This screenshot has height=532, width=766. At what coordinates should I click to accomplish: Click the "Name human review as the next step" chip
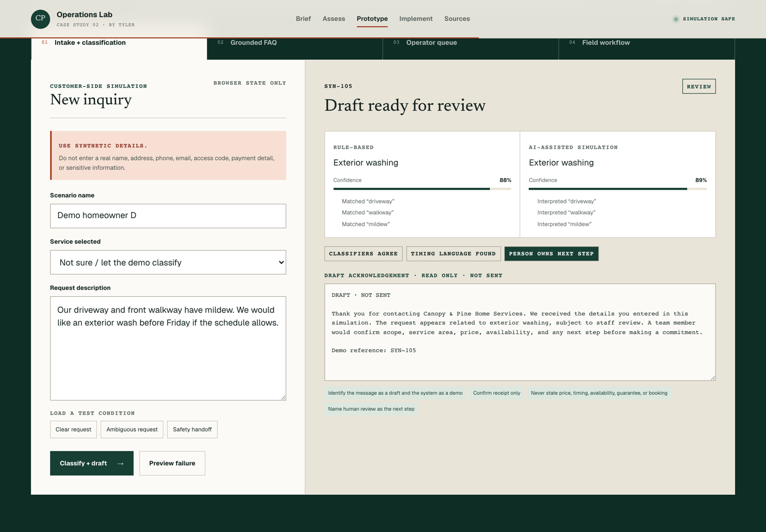(371, 409)
